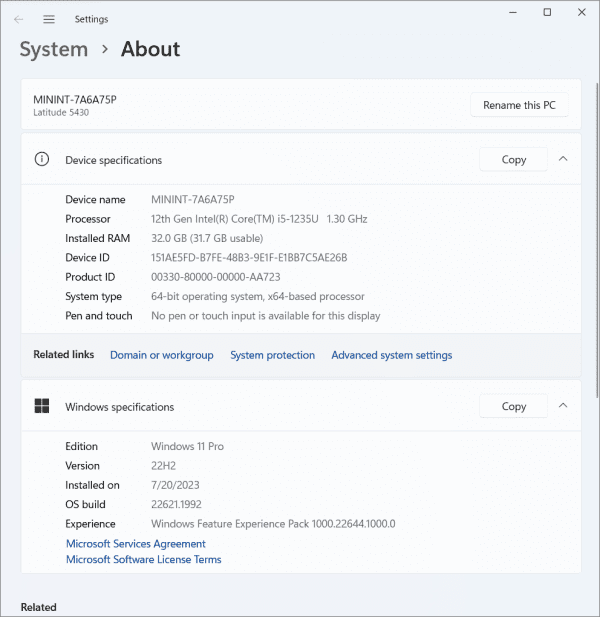The height and width of the screenshot is (617, 600).
Task: Copy the device specifications
Action: click(513, 159)
